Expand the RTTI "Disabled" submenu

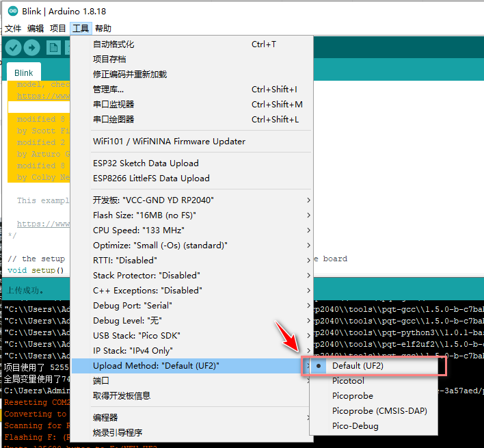coord(192,261)
